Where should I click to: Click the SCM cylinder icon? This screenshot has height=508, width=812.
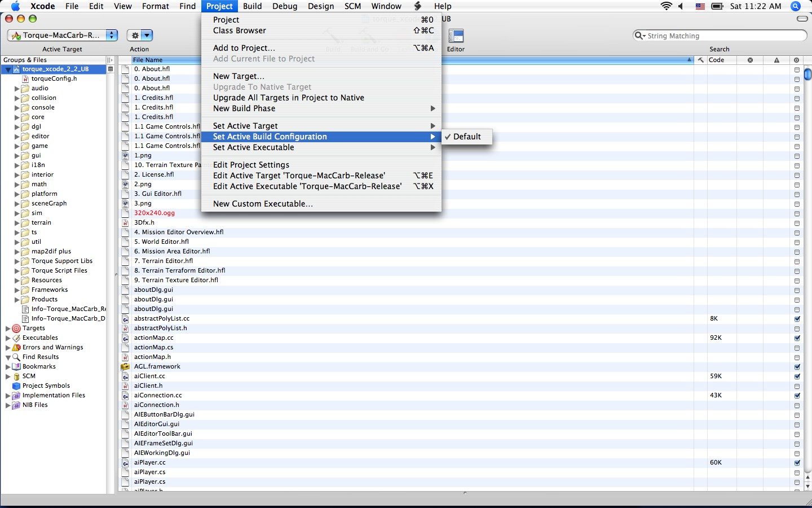coord(16,376)
